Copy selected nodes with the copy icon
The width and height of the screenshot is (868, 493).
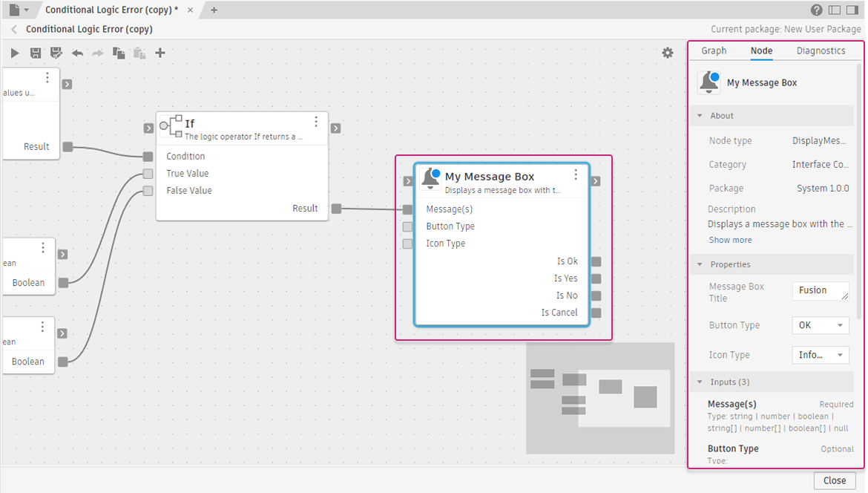pyautogui.click(x=119, y=53)
